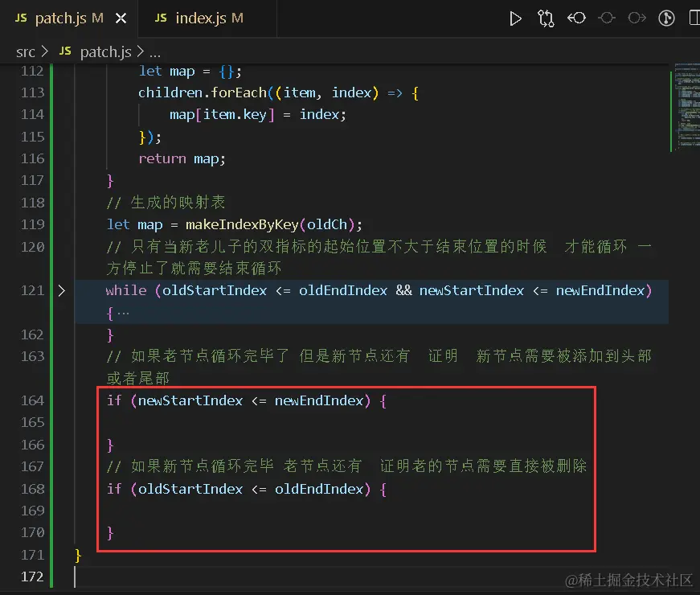The image size is (700, 595).
Task: Click oldEndIndex in the while condition
Action: (x=343, y=291)
